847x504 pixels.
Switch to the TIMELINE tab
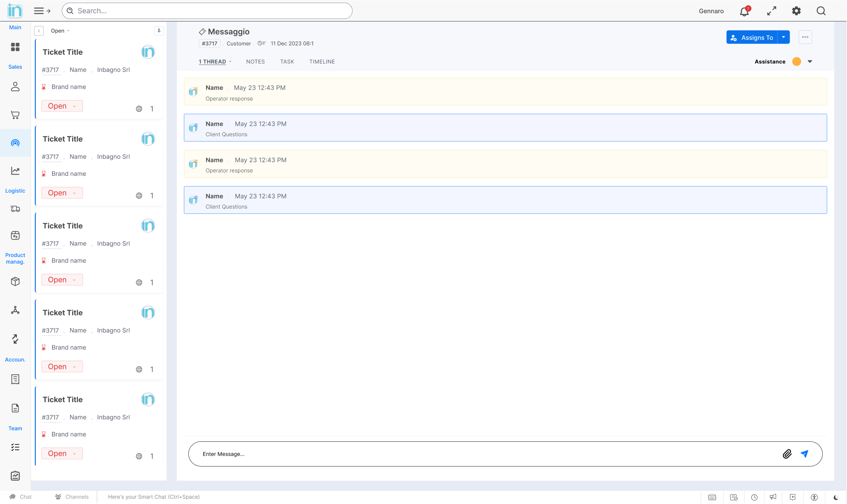click(x=322, y=62)
